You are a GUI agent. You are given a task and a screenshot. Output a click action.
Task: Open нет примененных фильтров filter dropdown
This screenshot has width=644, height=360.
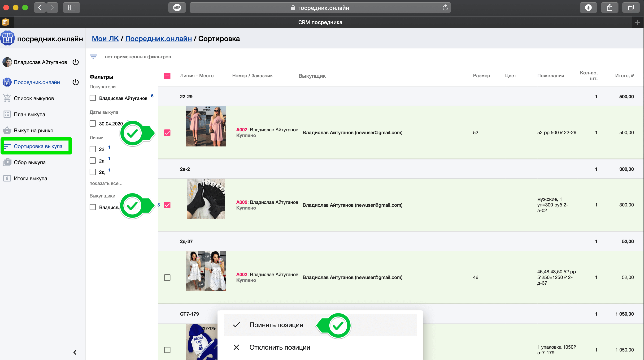pos(138,57)
